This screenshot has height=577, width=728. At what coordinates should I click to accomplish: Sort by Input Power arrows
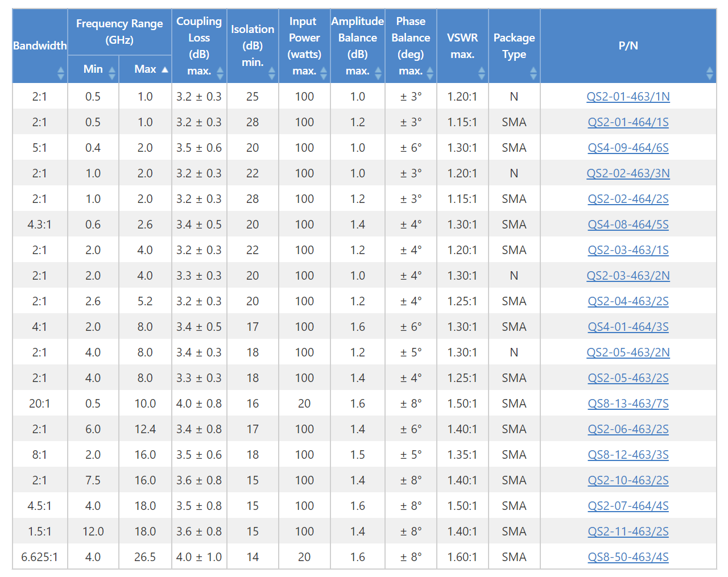pyautogui.click(x=324, y=73)
